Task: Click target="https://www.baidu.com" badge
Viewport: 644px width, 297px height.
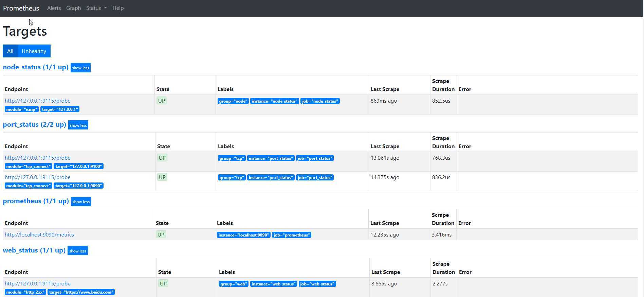Action: click(x=81, y=292)
